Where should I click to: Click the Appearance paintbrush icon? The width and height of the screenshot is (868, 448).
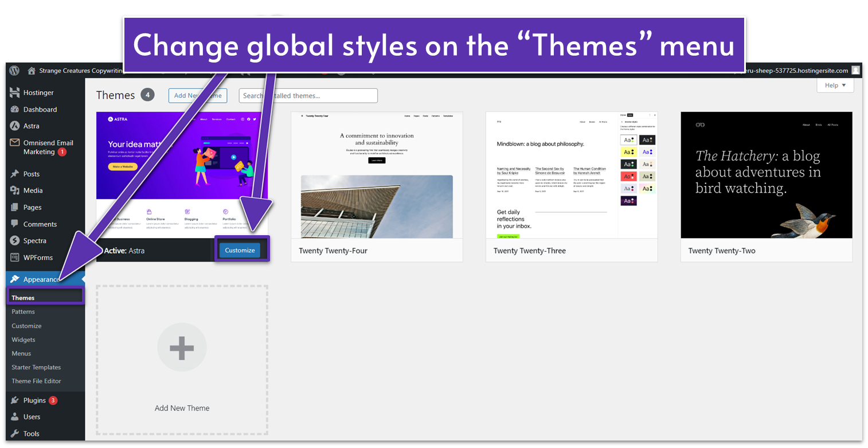pos(15,279)
